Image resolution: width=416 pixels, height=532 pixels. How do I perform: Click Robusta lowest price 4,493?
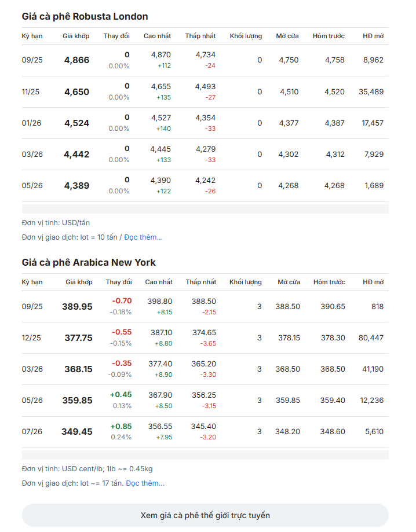click(205, 86)
